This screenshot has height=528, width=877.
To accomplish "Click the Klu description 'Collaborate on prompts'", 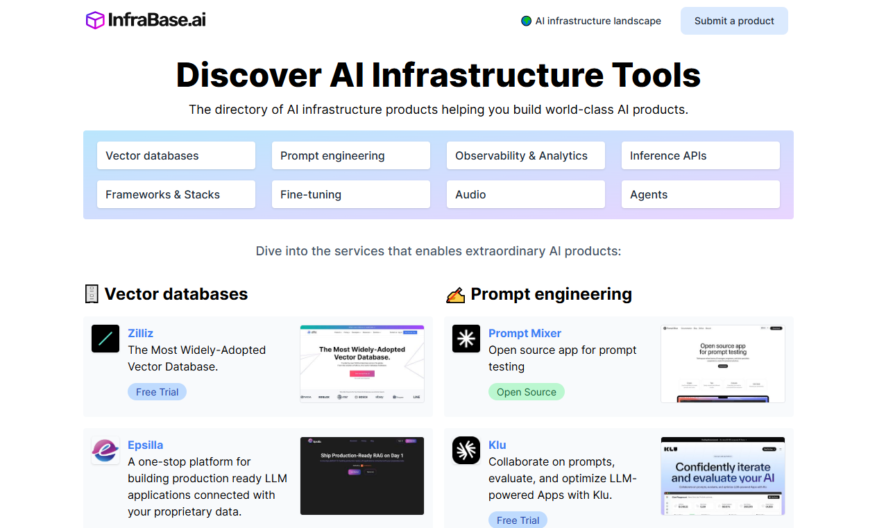I will [562, 478].
